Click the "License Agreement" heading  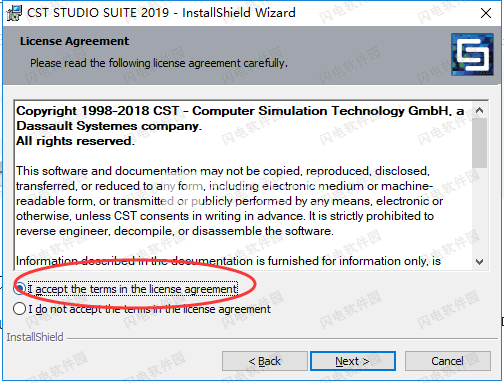coord(74,41)
